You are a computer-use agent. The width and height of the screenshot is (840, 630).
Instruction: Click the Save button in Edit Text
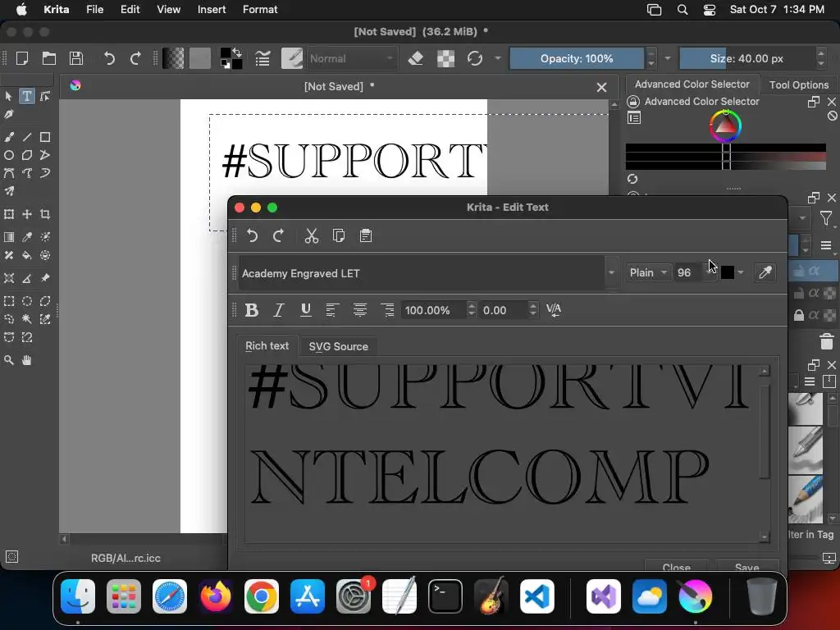(746, 566)
